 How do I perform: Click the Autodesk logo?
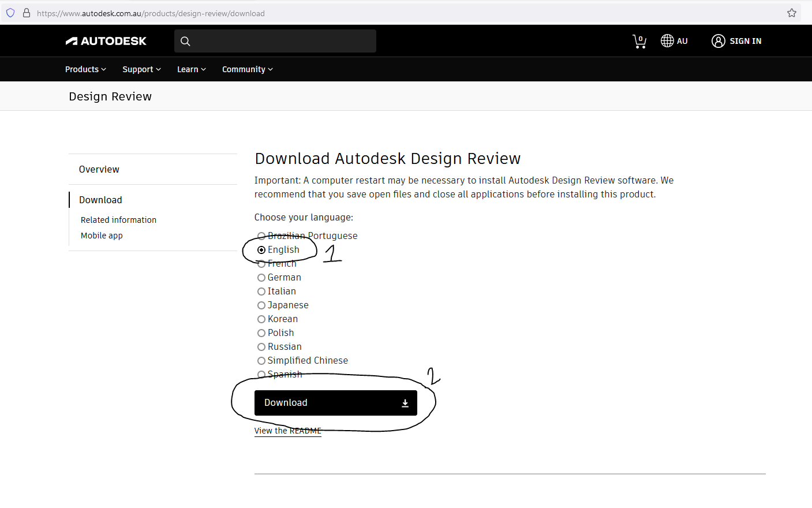106,41
